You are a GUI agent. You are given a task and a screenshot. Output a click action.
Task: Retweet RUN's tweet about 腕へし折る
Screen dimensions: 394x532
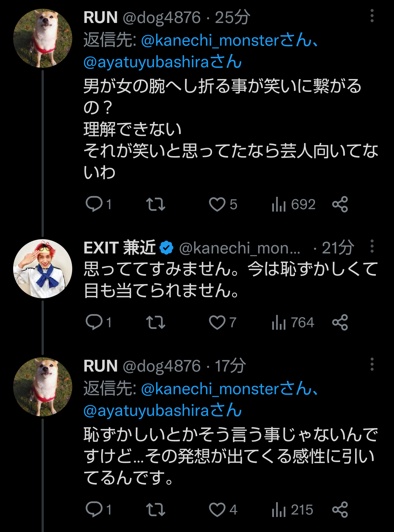click(156, 204)
